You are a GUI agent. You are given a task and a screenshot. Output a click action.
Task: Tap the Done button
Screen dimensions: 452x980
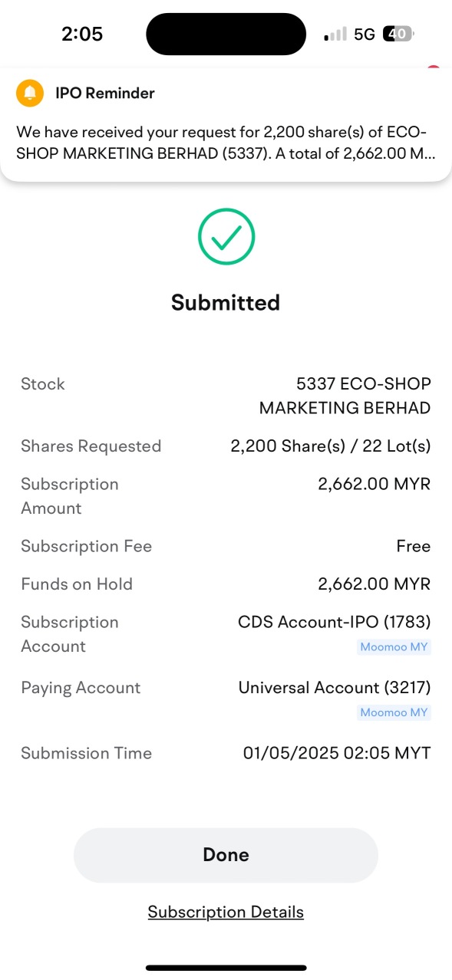226,855
